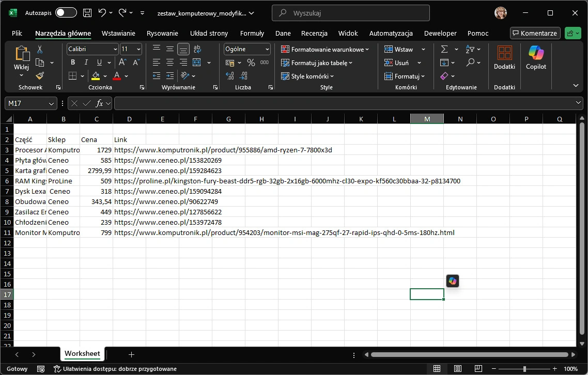Switch to the Wstawianie tab
The image size is (588, 375).
118,34
